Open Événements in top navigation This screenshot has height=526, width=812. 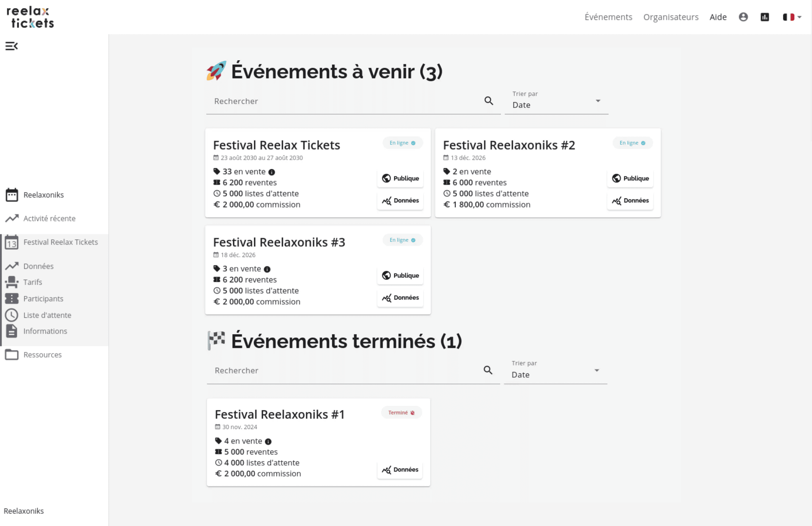click(x=608, y=17)
